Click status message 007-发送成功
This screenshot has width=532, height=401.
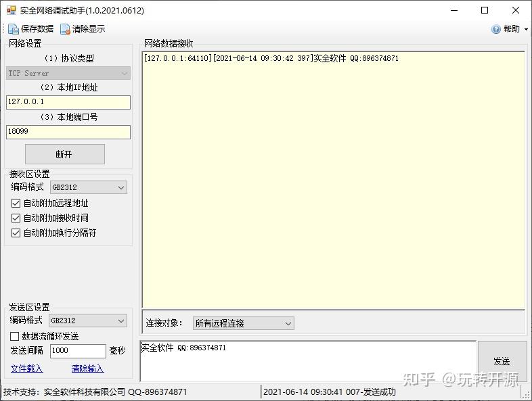coord(370,392)
